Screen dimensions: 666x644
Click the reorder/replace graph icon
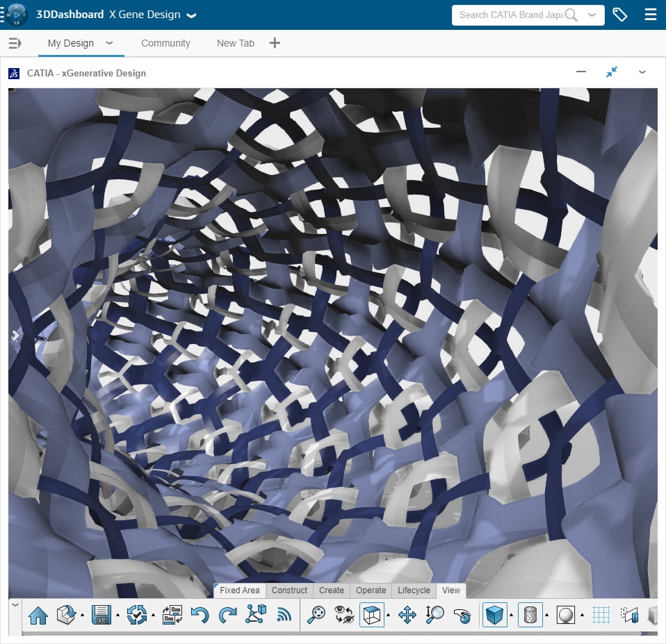[x=172, y=615]
